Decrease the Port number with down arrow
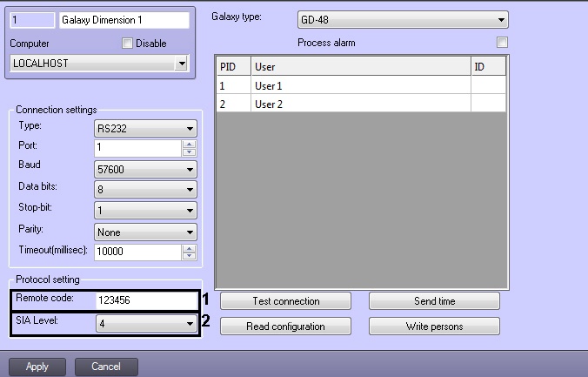 (189, 152)
